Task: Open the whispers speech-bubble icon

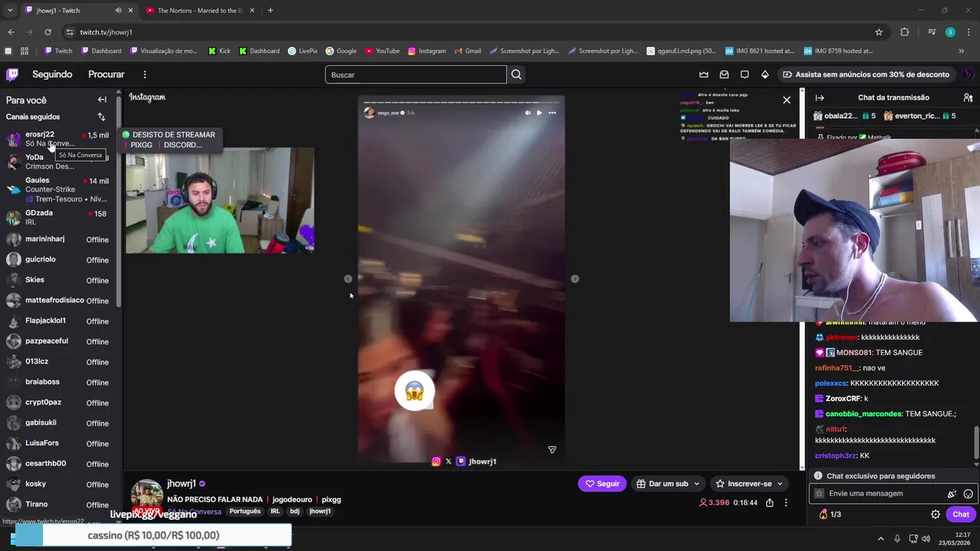Action: click(x=744, y=74)
